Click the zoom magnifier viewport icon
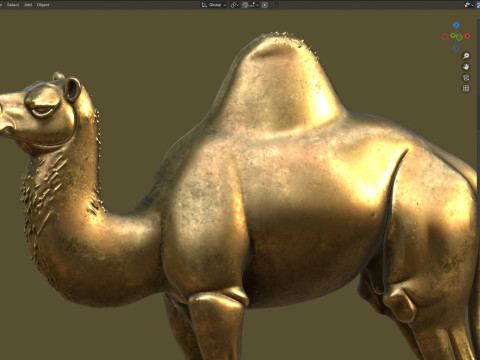 [x=466, y=56]
